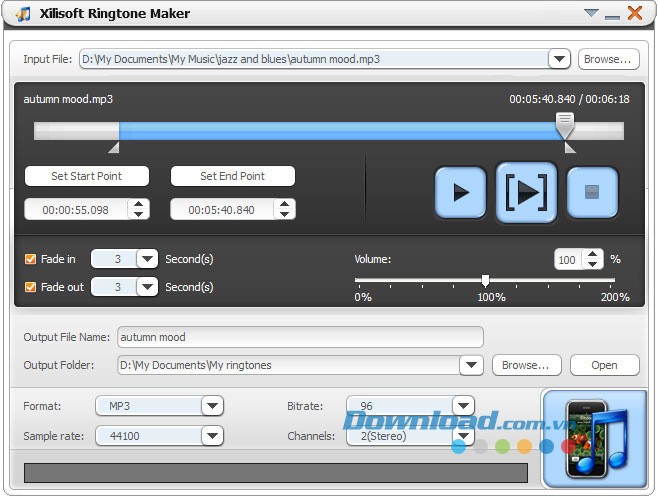Click the end time 00:05:40.840 field
The height and width of the screenshot is (502, 658).
222,209
